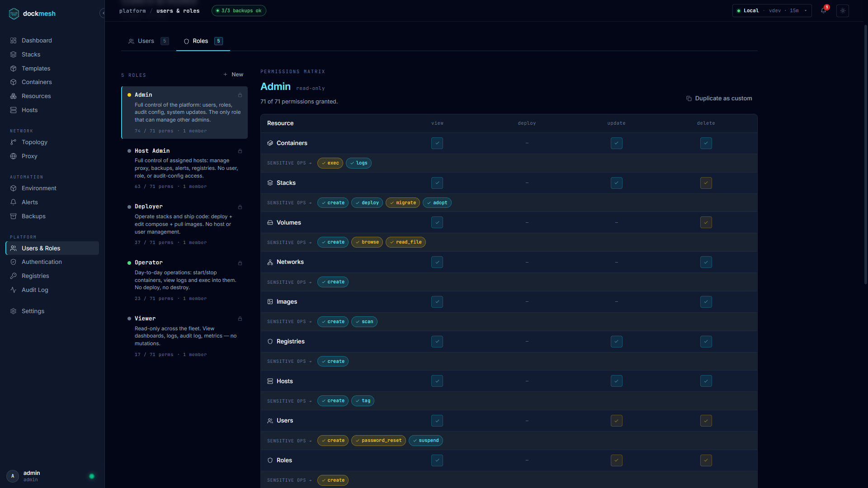Open the Local vdev environment dropdown

772,10
